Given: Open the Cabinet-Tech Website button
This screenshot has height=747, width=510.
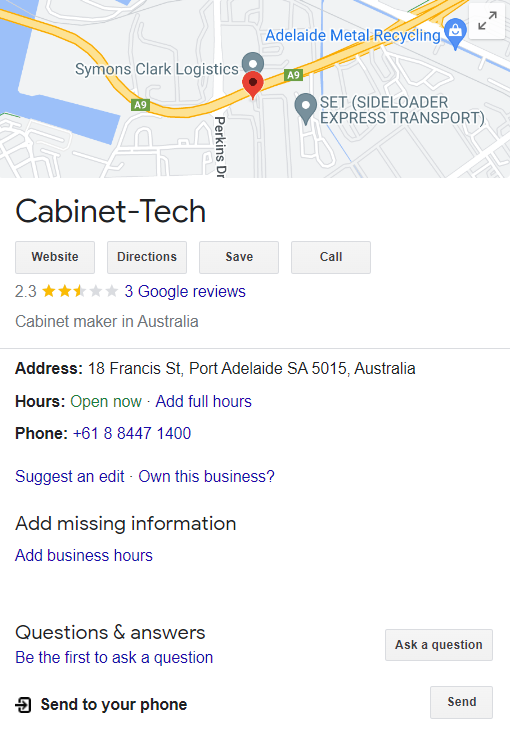Looking at the screenshot, I should tap(55, 257).
